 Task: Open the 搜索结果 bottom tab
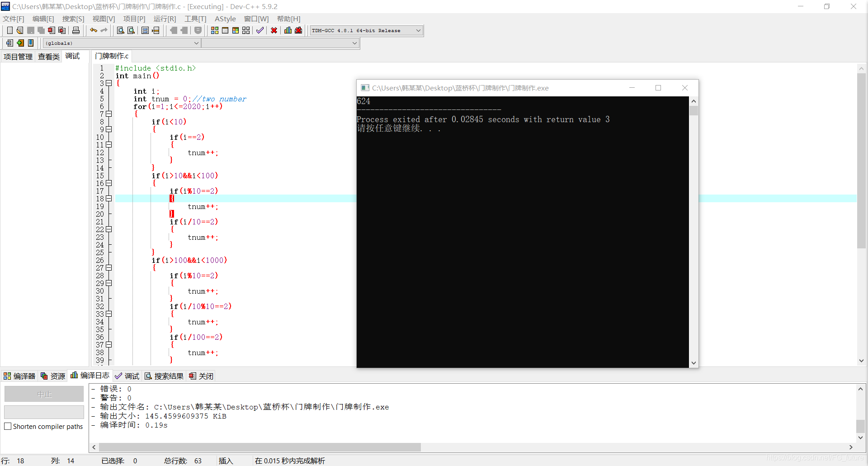tap(164, 376)
